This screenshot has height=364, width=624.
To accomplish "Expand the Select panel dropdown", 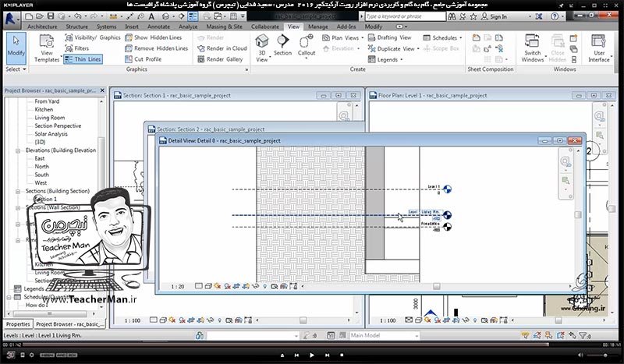I will click(16, 69).
